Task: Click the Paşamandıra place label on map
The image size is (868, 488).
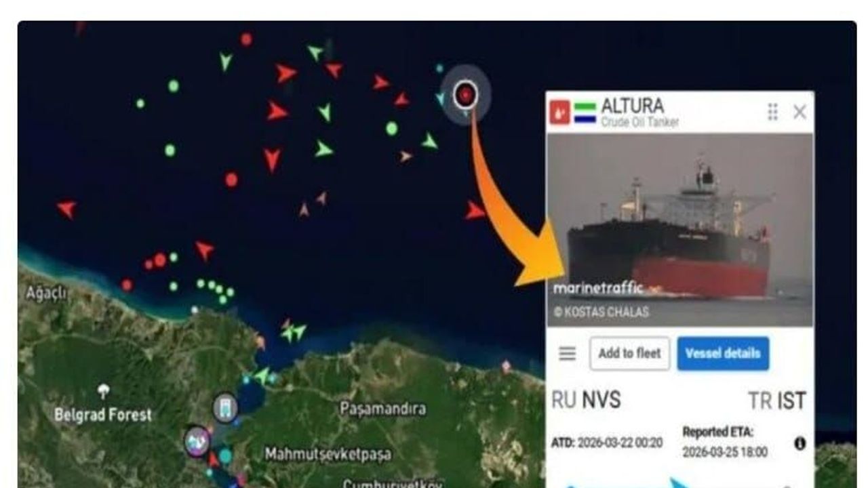Action: (x=383, y=409)
